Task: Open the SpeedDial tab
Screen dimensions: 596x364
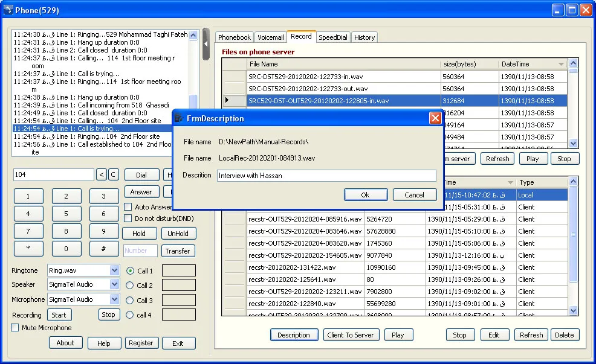Action: [333, 37]
